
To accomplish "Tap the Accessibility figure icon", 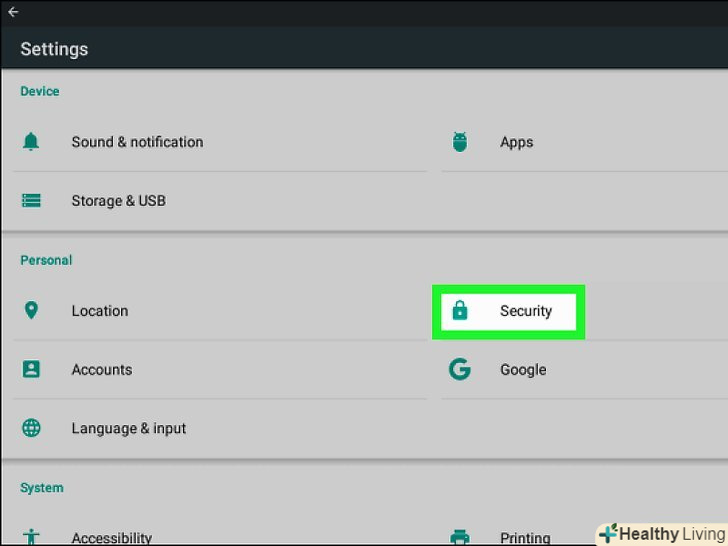I will pos(31,537).
